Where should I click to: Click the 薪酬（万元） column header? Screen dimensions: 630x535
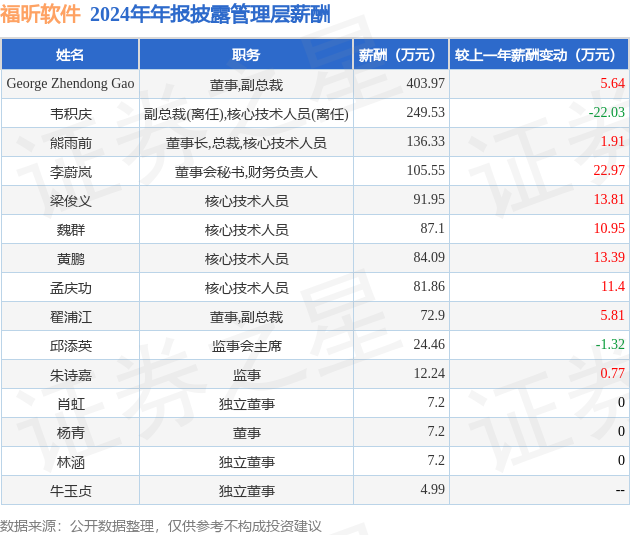tap(401, 55)
